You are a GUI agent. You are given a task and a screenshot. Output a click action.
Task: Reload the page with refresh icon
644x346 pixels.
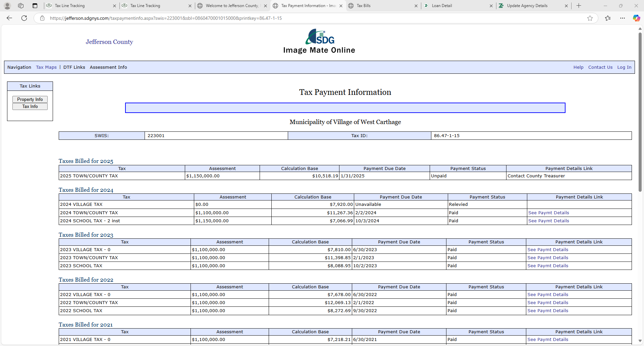click(24, 18)
